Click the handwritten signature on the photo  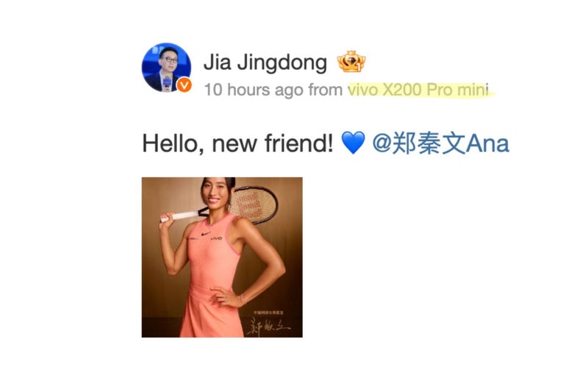pyautogui.click(x=268, y=326)
